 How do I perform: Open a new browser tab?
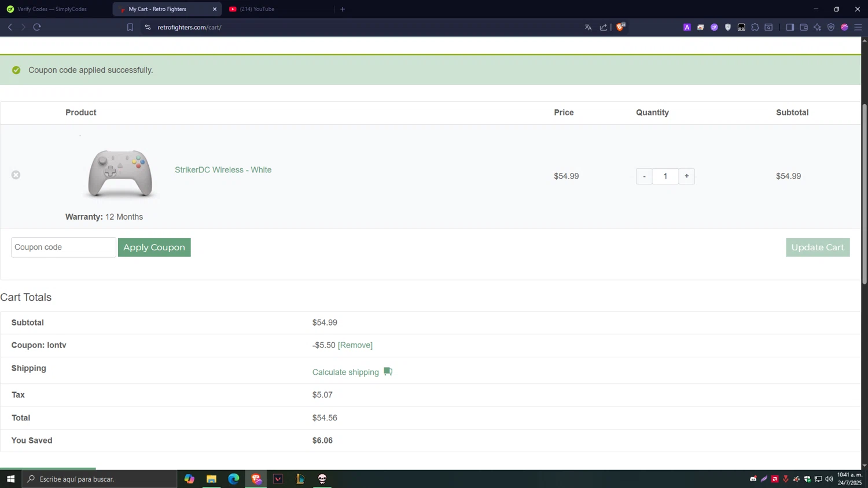click(343, 9)
